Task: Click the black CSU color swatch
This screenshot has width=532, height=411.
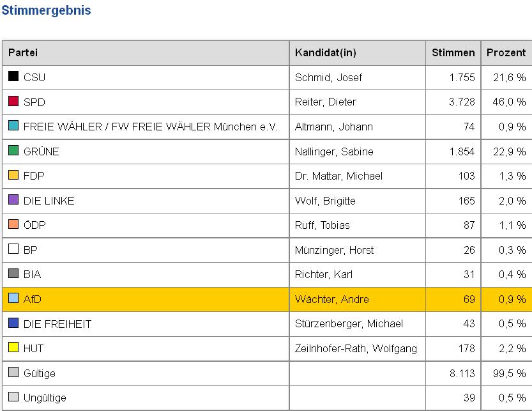Action: [13, 77]
